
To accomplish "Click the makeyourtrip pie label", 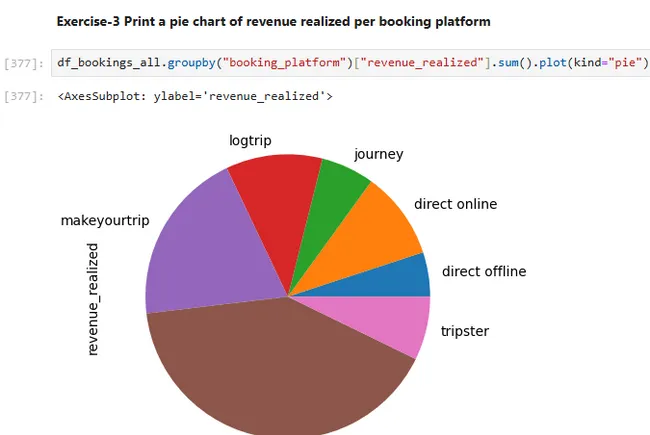I will pyautogui.click(x=105, y=221).
